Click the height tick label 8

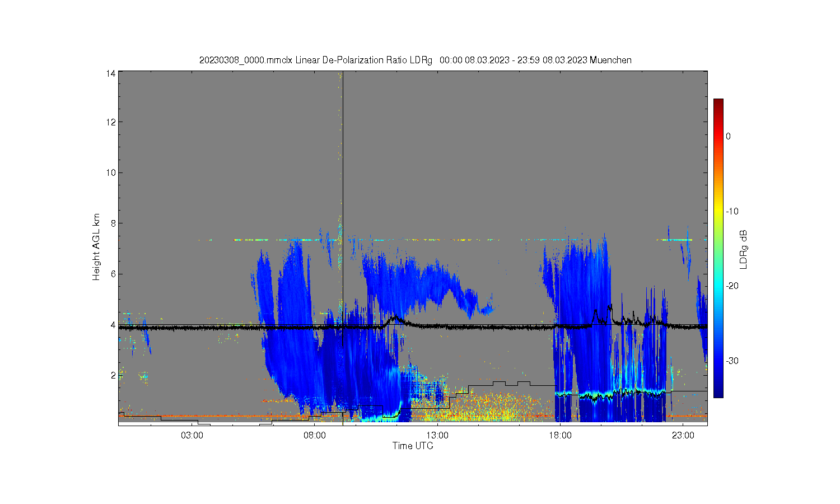tap(113, 223)
